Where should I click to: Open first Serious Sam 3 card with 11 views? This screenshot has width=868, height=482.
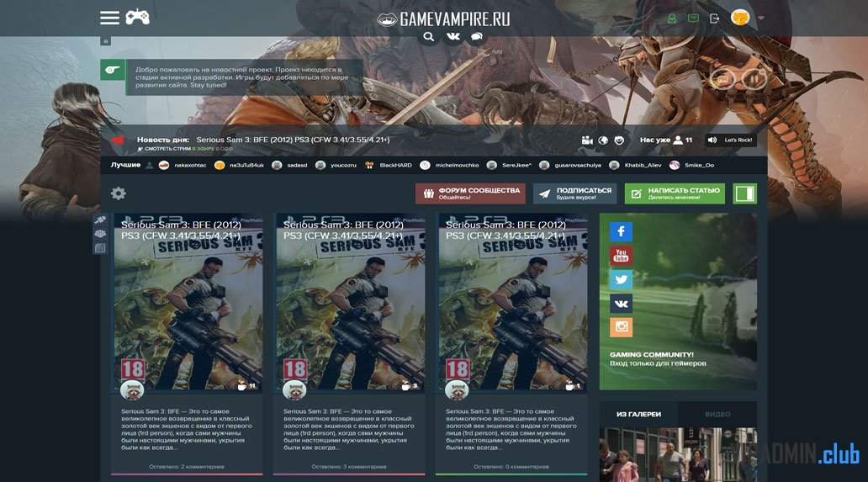click(x=188, y=302)
